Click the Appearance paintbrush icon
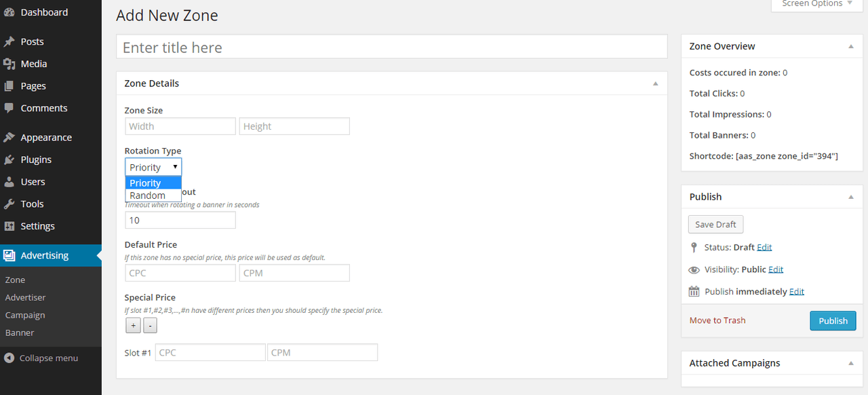Image resolution: width=868 pixels, height=395 pixels. point(9,137)
